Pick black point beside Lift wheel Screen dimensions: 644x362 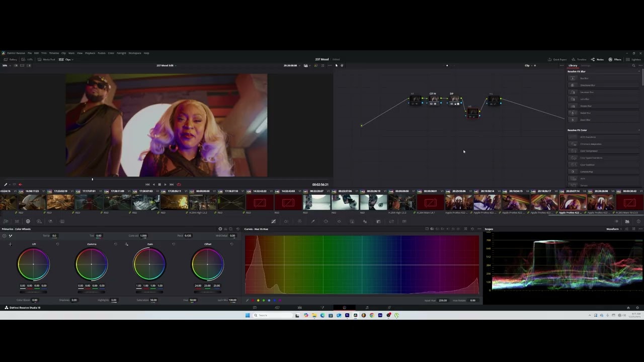tap(10, 244)
